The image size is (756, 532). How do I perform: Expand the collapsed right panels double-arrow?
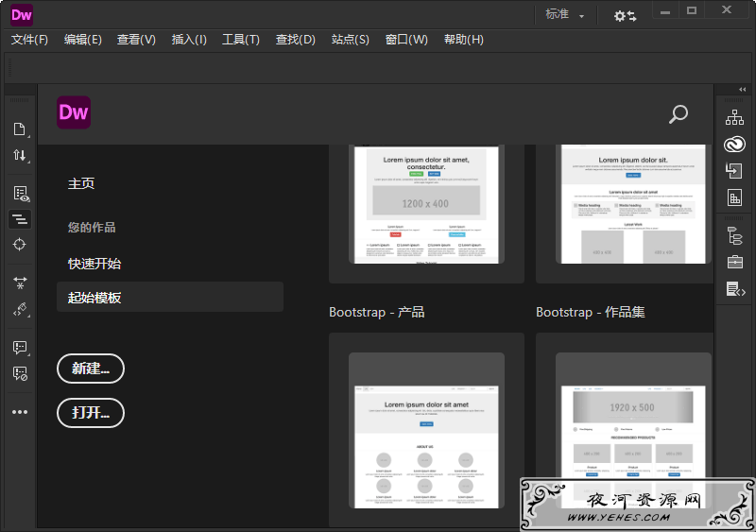pos(742,89)
